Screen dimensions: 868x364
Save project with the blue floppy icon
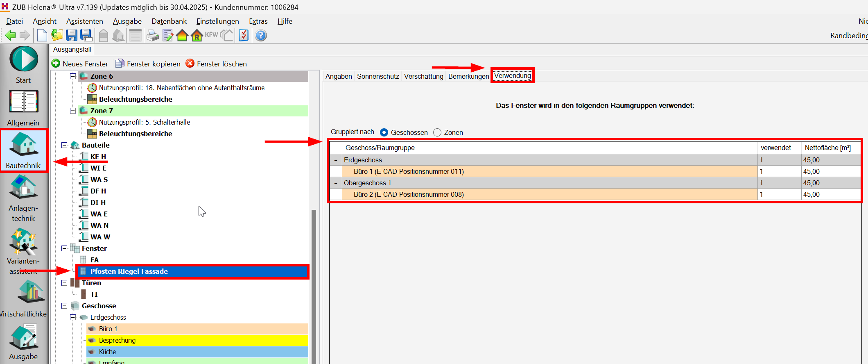pyautogui.click(x=72, y=36)
